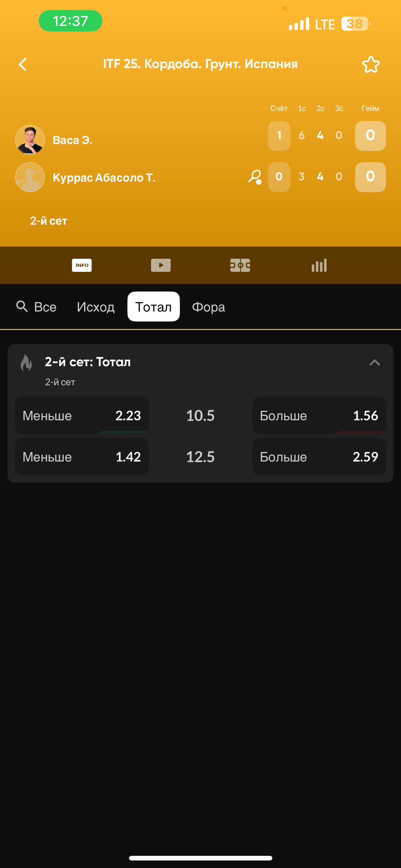
Task: Open match statistics bar chart icon
Action: 319,265
